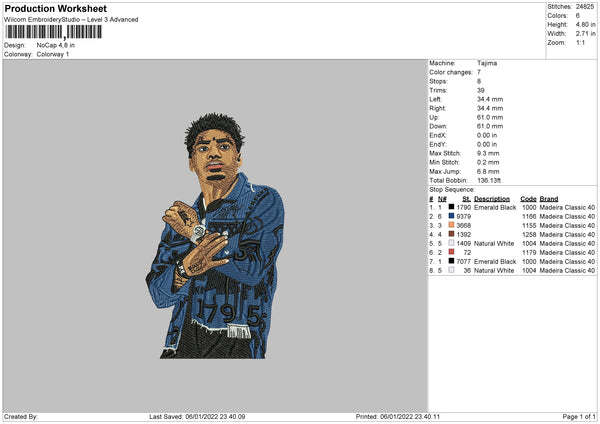Click the total bobbin value '136.13ft'

[x=489, y=180]
